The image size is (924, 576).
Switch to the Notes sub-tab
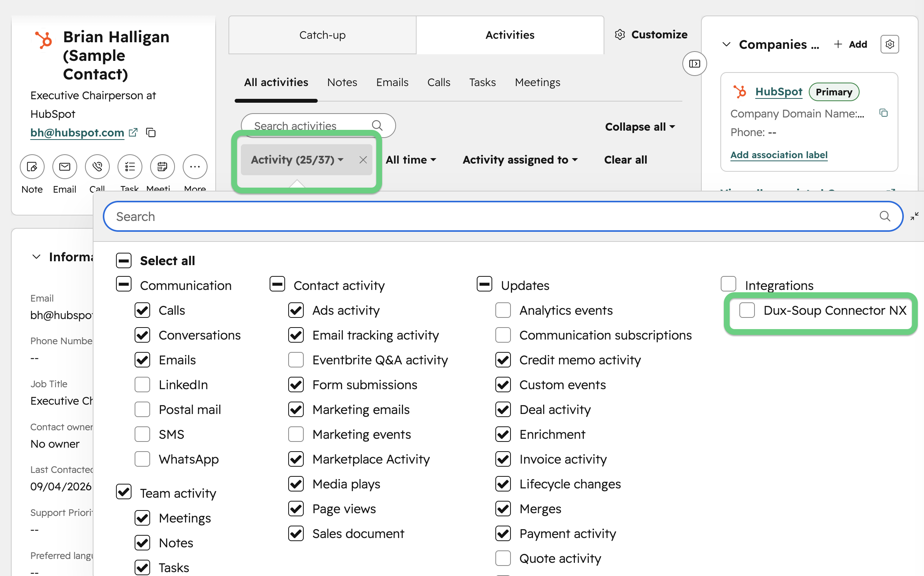[x=342, y=82]
